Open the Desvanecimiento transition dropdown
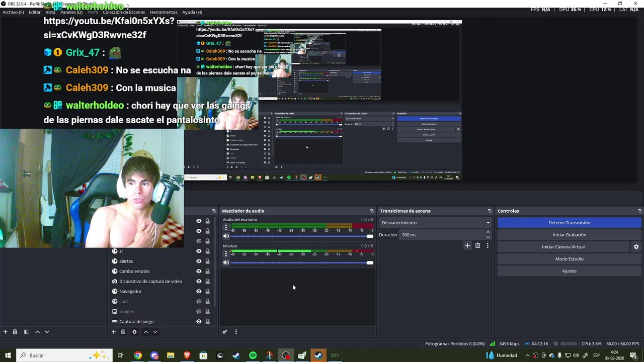This screenshot has width=644, height=362. [436, 223]
